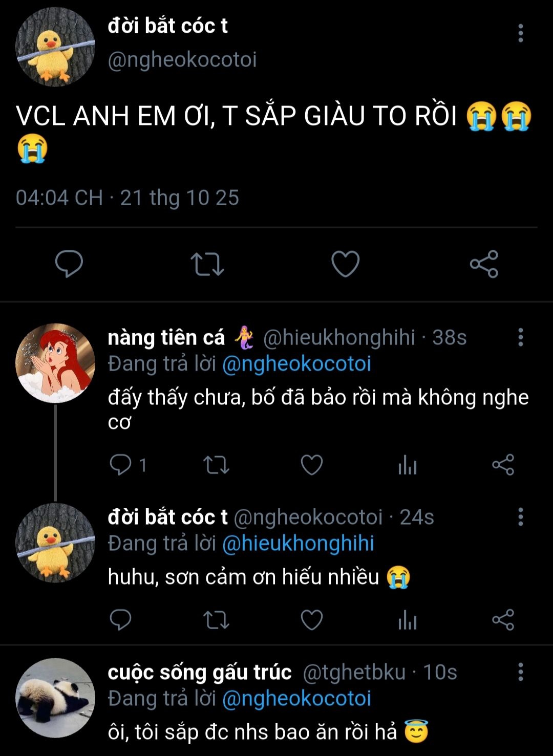Open the more options menu on the main tweet
Viewport: 553px width, 756px height.
(520, 33)
